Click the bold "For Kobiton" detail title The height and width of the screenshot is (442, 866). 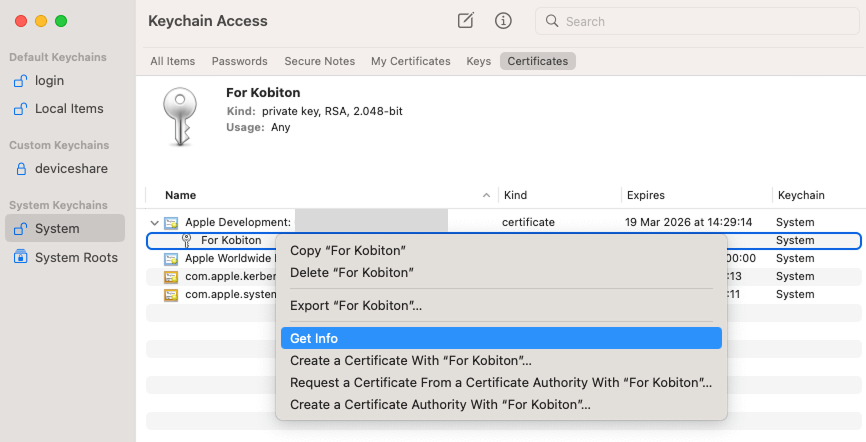[263, 92]
